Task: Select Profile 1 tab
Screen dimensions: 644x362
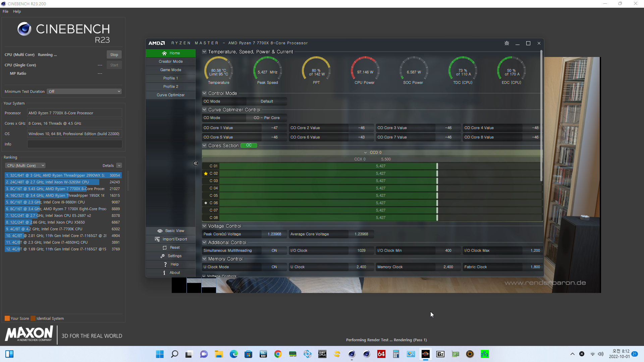Action: 171,78
